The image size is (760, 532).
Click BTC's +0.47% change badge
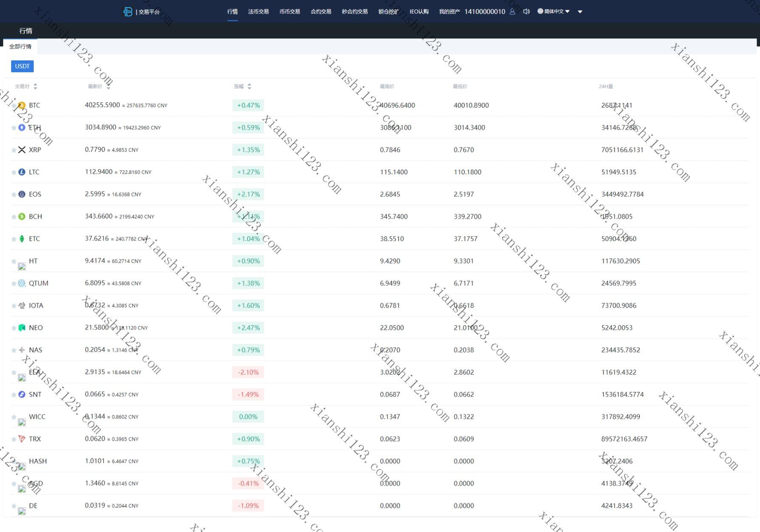248,105
